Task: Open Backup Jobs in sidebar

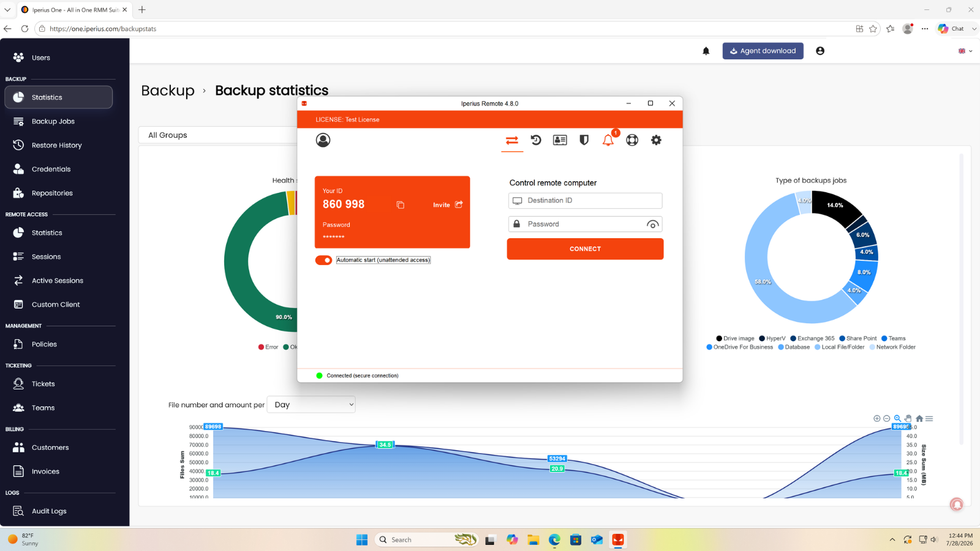Action: [59, 121]
